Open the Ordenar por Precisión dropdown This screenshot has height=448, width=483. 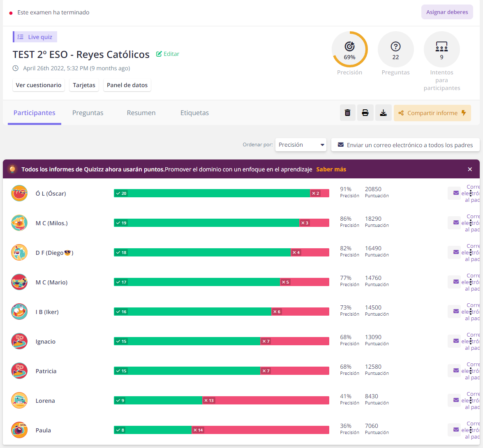click(x=300, y=145)
